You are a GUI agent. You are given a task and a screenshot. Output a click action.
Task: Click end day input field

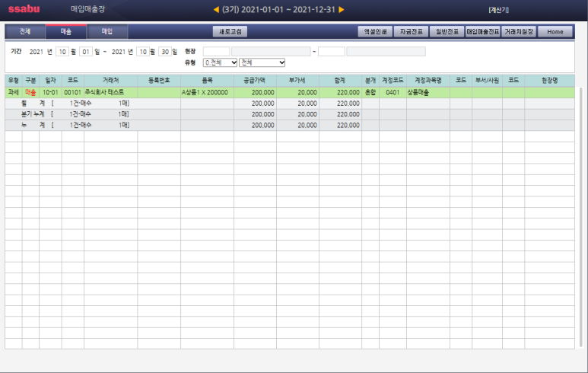pyautogui.click(x=165, y=52)
